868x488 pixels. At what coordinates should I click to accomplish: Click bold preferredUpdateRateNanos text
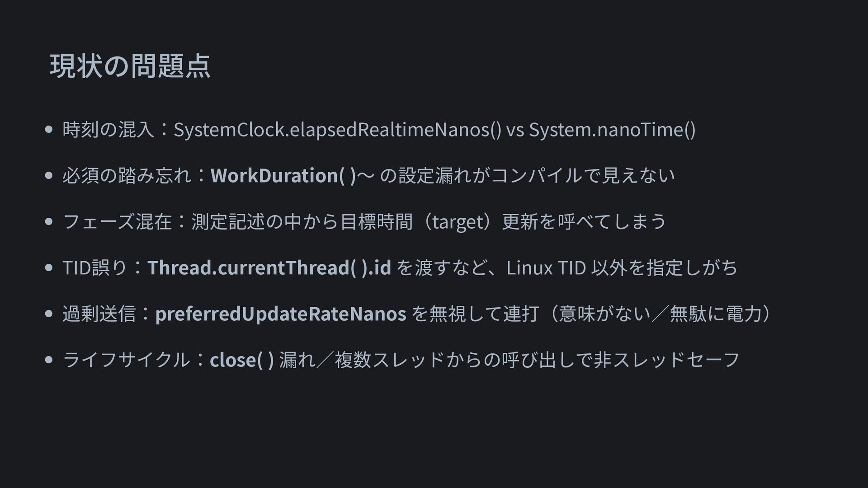tap(281, 314)
